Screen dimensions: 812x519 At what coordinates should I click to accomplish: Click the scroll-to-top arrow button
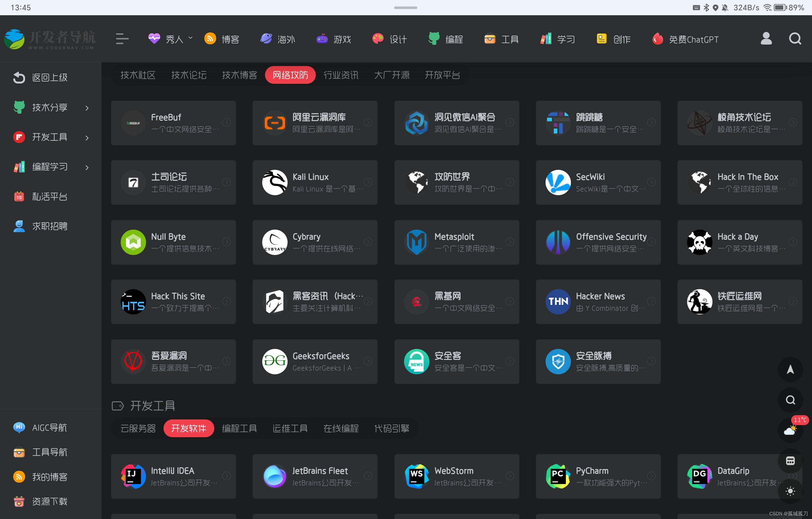(790, 370)
